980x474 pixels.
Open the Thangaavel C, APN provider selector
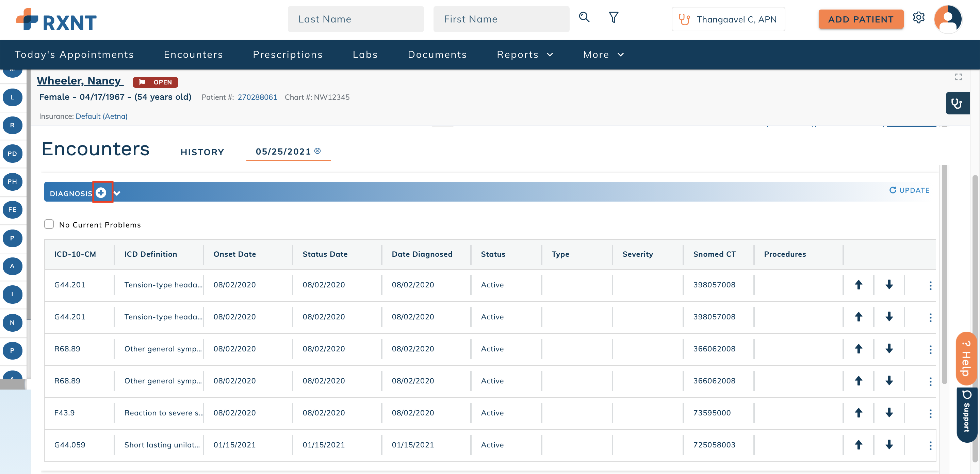[x=728, y=19]
